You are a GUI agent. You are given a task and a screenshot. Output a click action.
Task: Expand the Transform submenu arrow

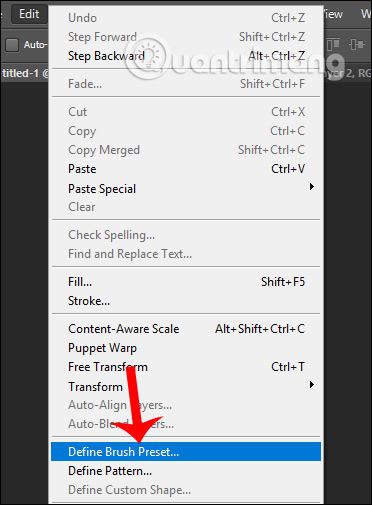pyautogui.click(x=312, y=385)
